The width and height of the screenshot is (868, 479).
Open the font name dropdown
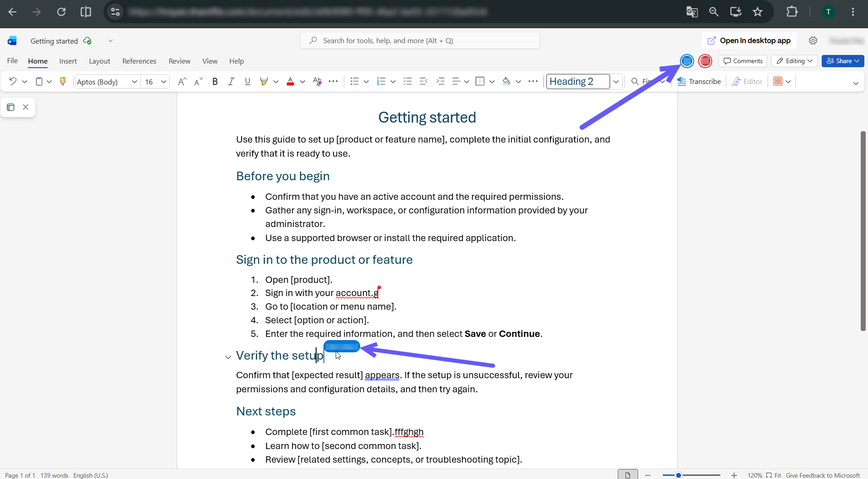coord(134,82)
